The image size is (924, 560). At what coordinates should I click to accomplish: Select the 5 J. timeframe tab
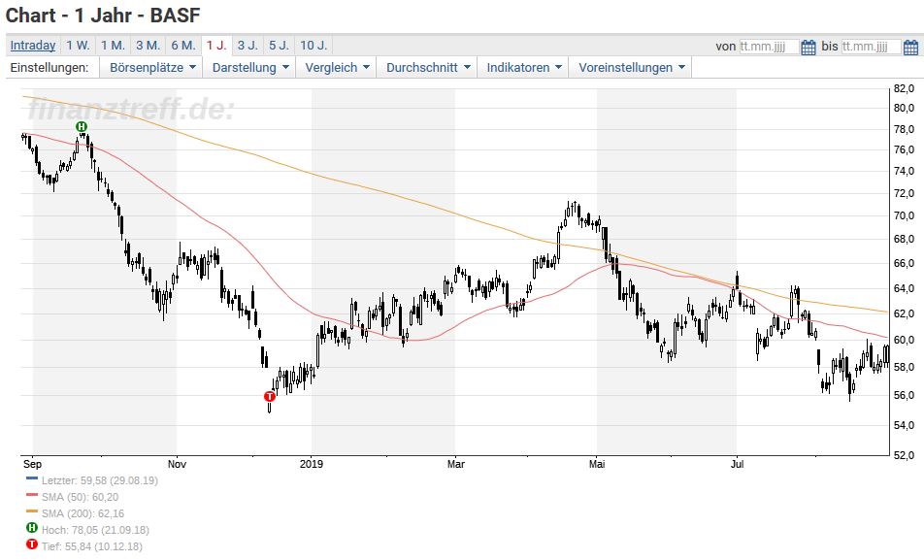click(x=279, y=46)
